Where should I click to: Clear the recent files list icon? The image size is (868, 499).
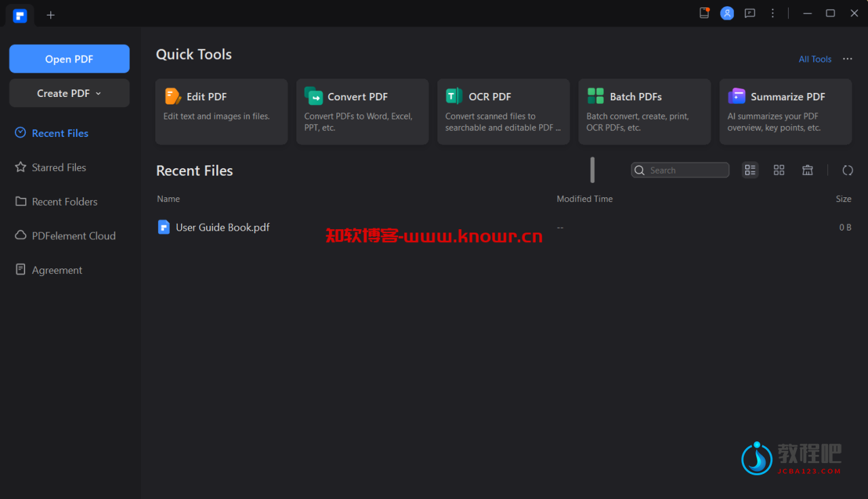(x=808, y=170)
